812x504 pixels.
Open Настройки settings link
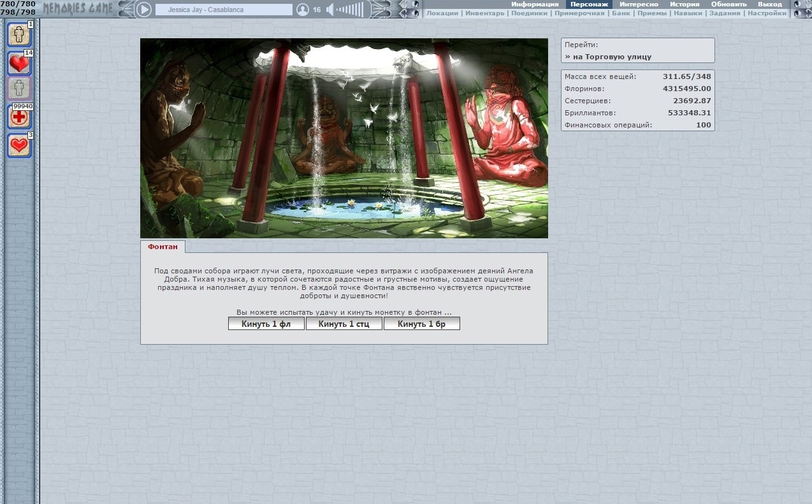pyautogui.click(x=767, y=13)
